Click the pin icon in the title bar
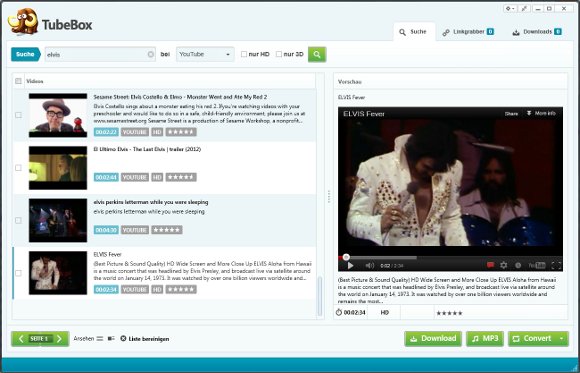 pyautogui.click(x=524, y=9)
